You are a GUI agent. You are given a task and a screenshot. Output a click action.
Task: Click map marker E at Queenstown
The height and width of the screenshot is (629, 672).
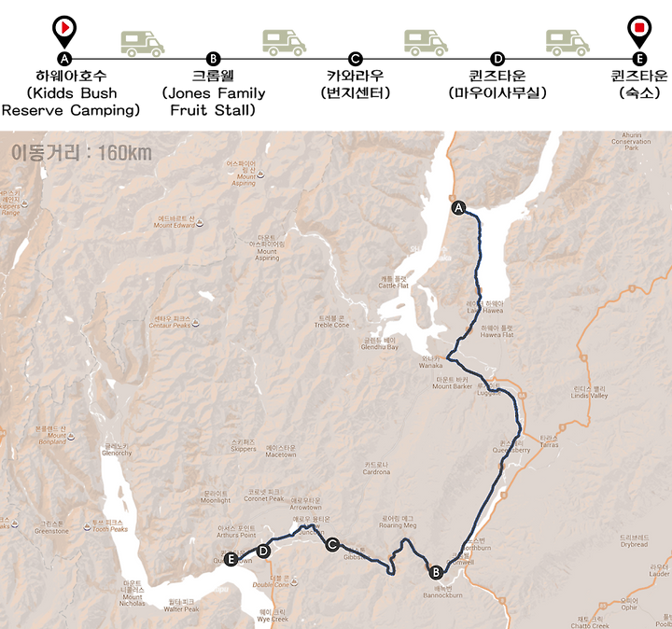click(231, 559)
